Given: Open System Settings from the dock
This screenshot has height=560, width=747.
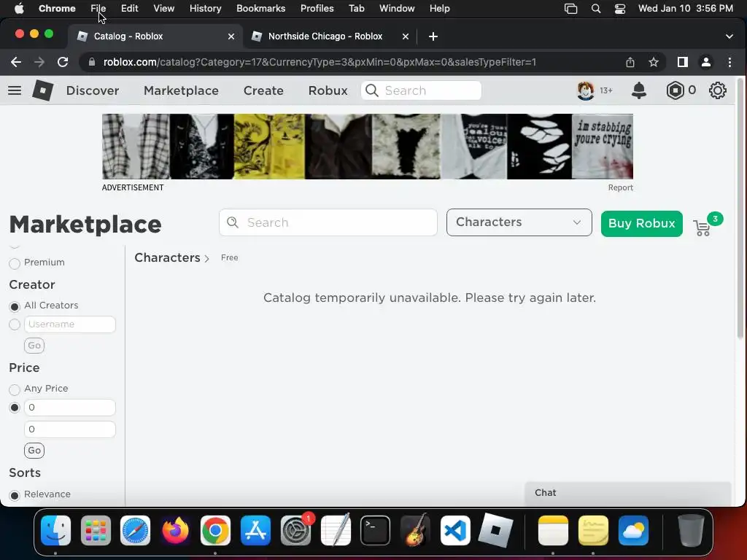Looking at the screenshot, I should point(295,531).
